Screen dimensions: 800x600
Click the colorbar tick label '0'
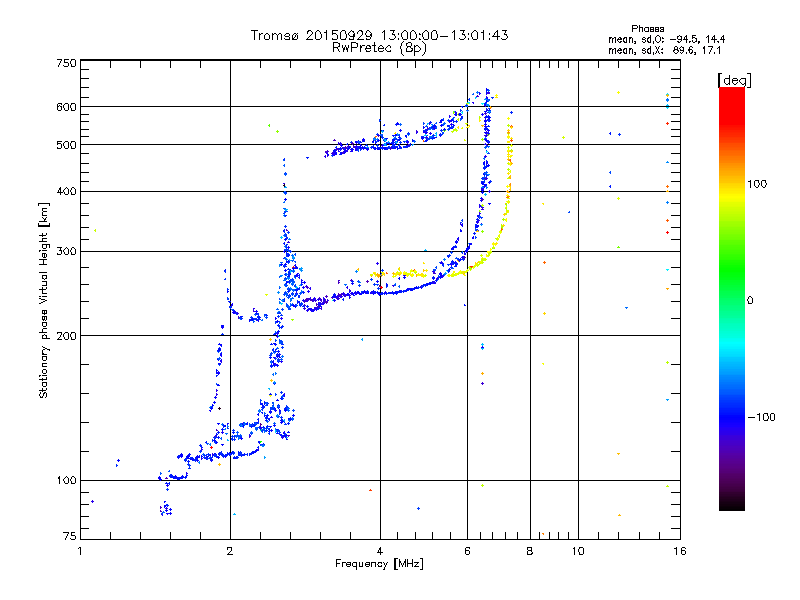750,301
